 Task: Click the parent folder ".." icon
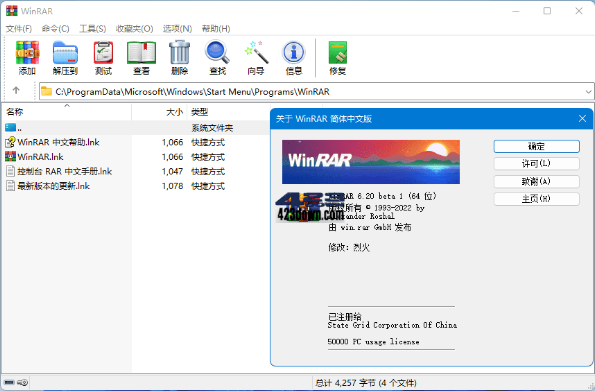tap(11, 128)
